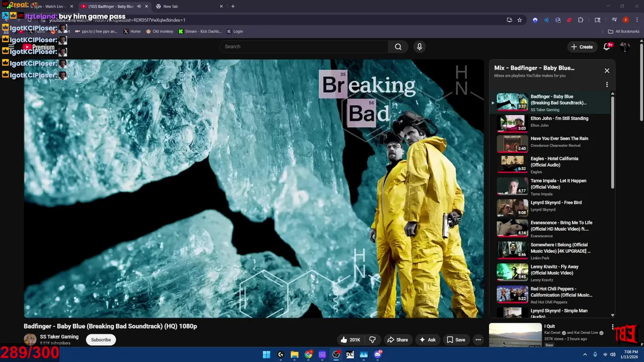Select current Badfinger - Baby Blue playlist item

[x=551, y=102]
